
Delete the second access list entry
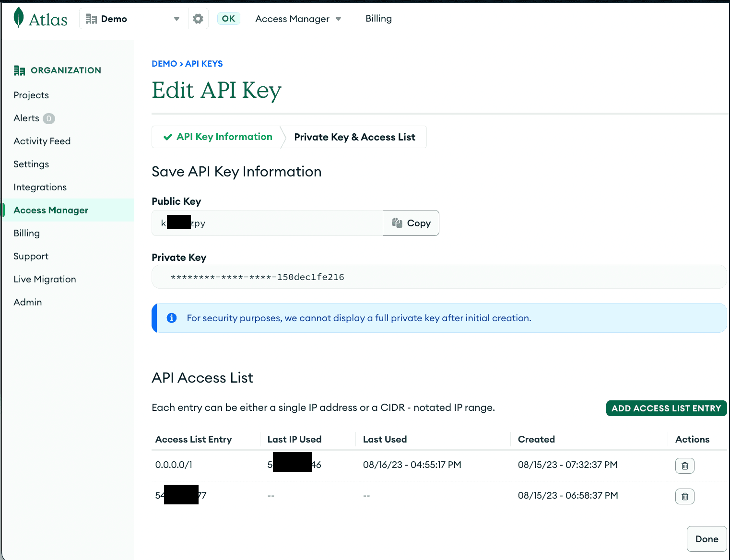point(684,496)
